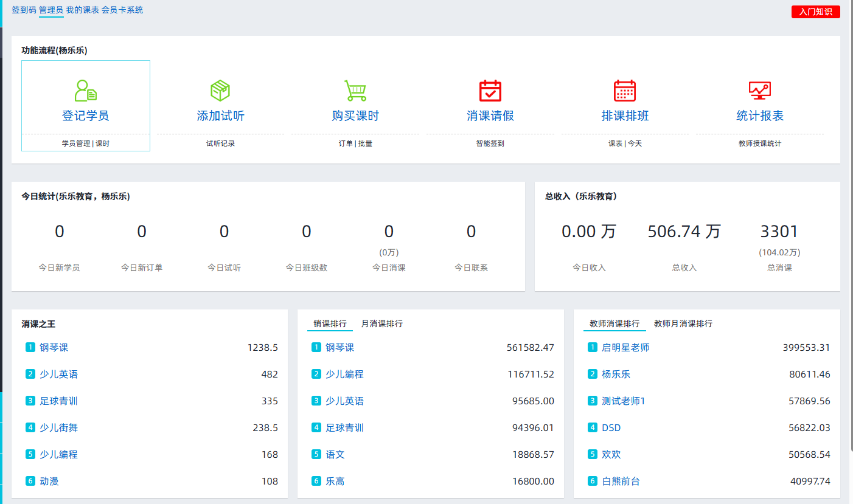
Task: Open 足球青训 in the 消课之王 list
Action: point(59,401)
